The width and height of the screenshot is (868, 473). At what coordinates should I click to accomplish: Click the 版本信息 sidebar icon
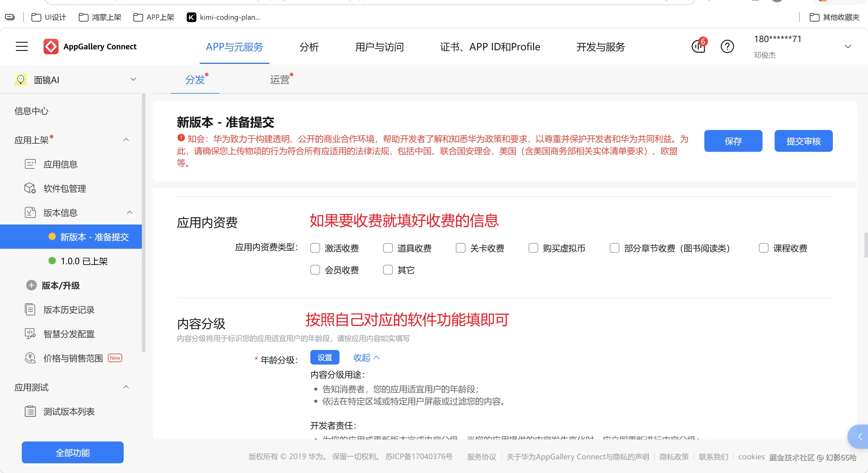tap(30, 213)
